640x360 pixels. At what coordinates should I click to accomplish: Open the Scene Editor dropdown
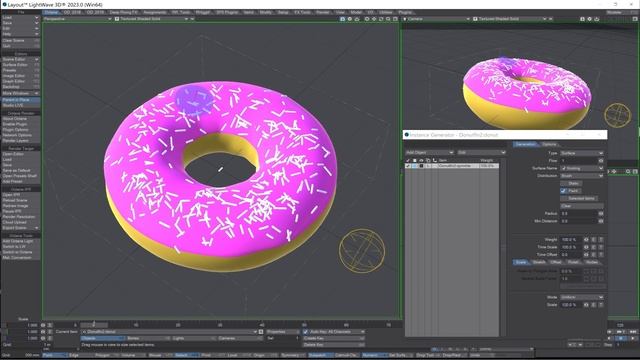pos(20,59)
